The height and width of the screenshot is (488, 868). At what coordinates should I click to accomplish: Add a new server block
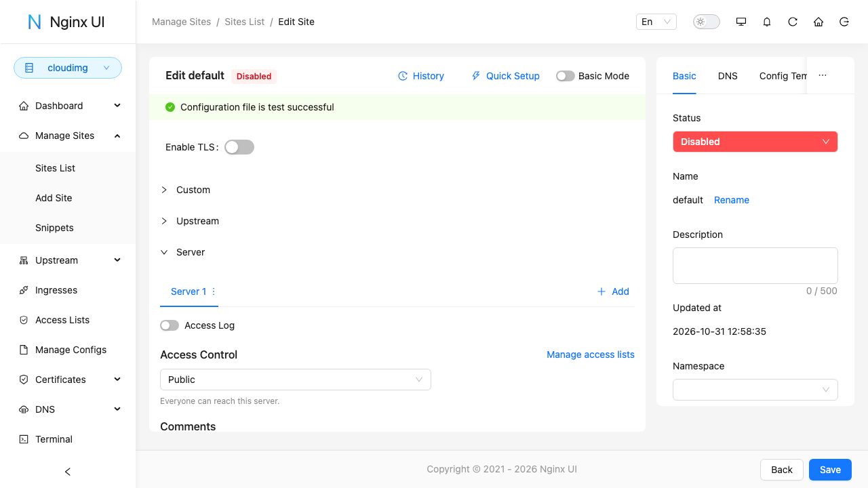(613, 291)
